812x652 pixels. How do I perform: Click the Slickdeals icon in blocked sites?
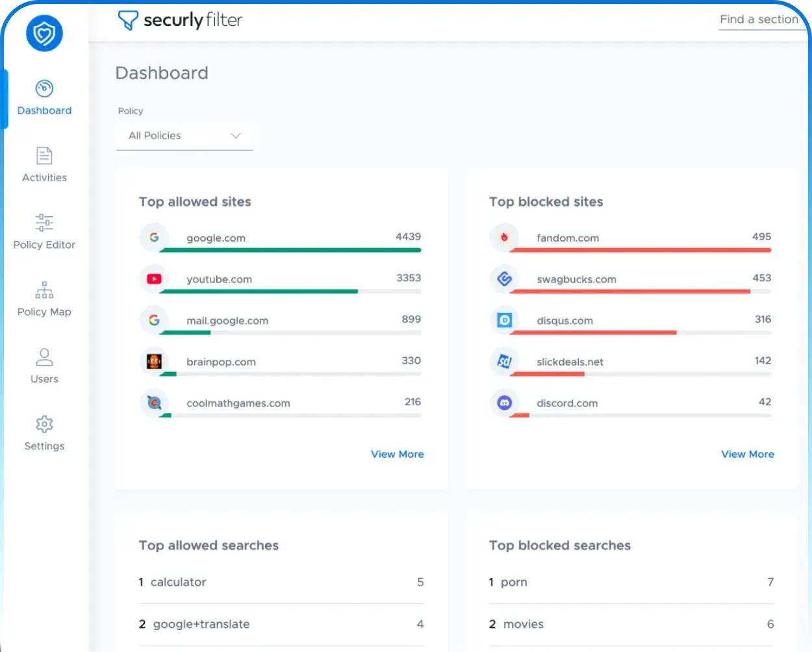[504, 362]
